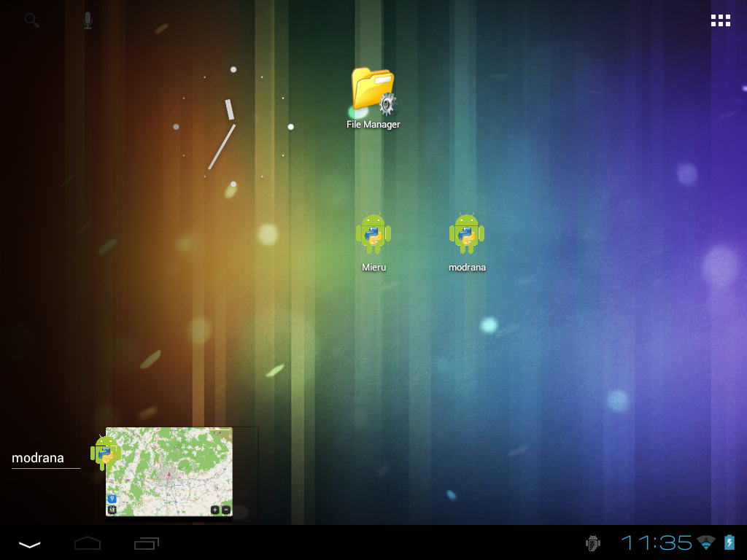Tap the modrana label in recent apps
The width and height of the screenshot is (747, 560).
tap(38, 458)
